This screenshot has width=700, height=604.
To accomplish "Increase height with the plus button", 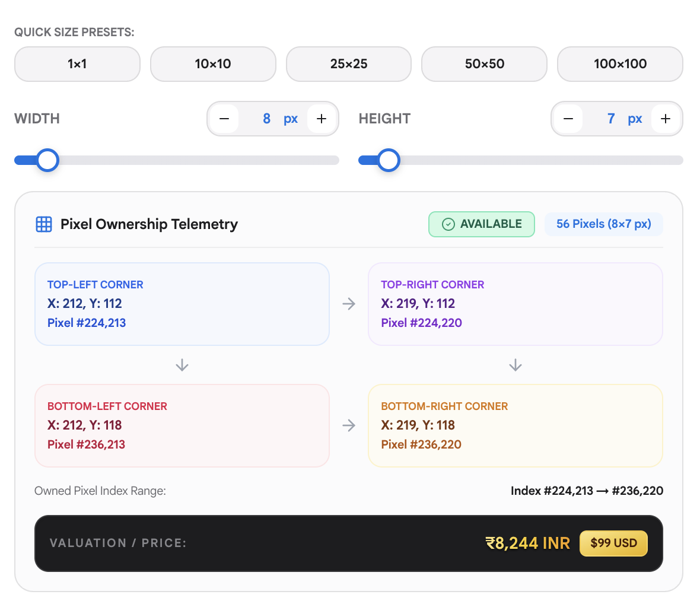I will point(666,119).
